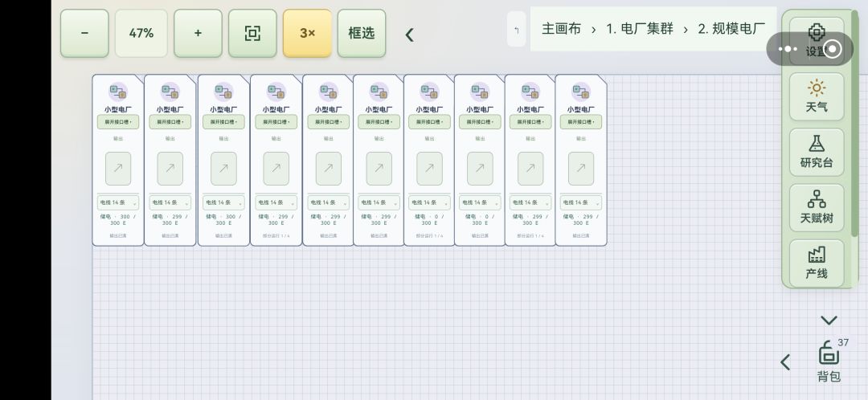Expand 展开接口槽 on the 0-stored 部分运行 card
868x400 pixels.
click(x=429, y=122)
